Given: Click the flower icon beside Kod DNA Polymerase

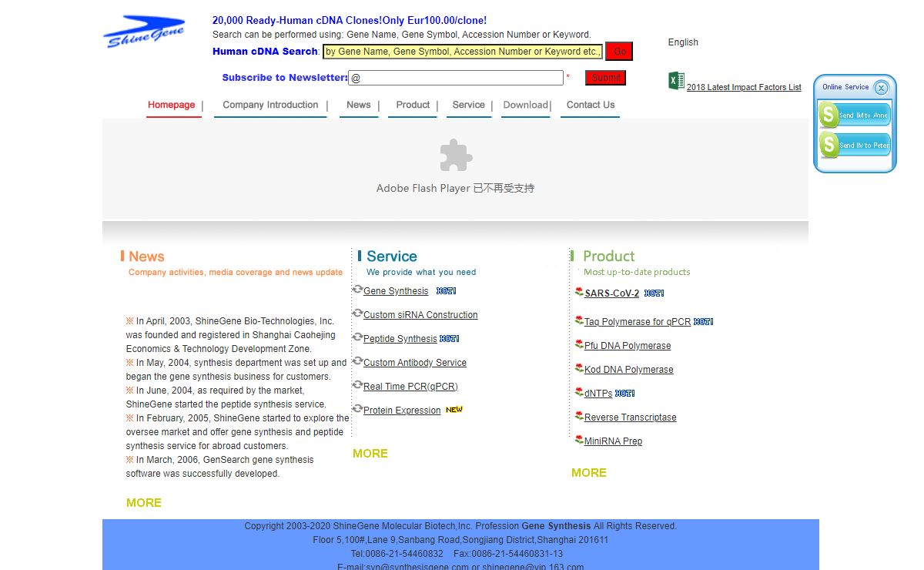Looking at the screenshot, I should coord(579,368).
